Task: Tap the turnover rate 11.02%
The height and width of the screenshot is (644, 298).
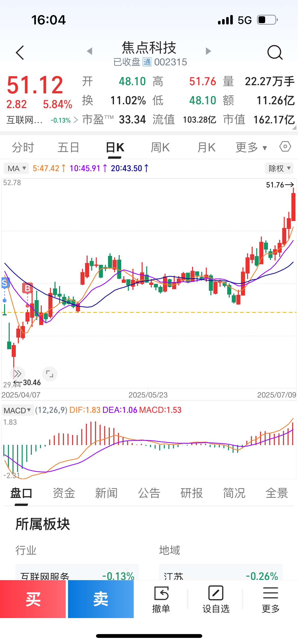Action: pos(128,100)
